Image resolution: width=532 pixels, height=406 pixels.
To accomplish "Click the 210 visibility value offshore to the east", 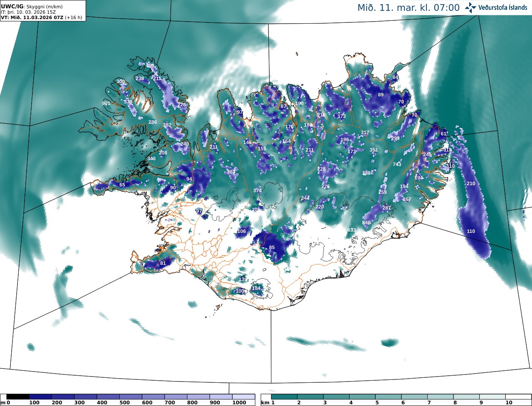I will (x=471, y=183).
